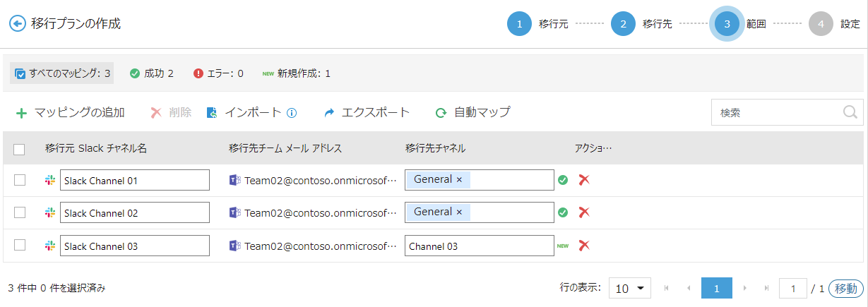Click Team02 address in Slack Channel 02 row

pyautogui.click(x=321, y=213)
